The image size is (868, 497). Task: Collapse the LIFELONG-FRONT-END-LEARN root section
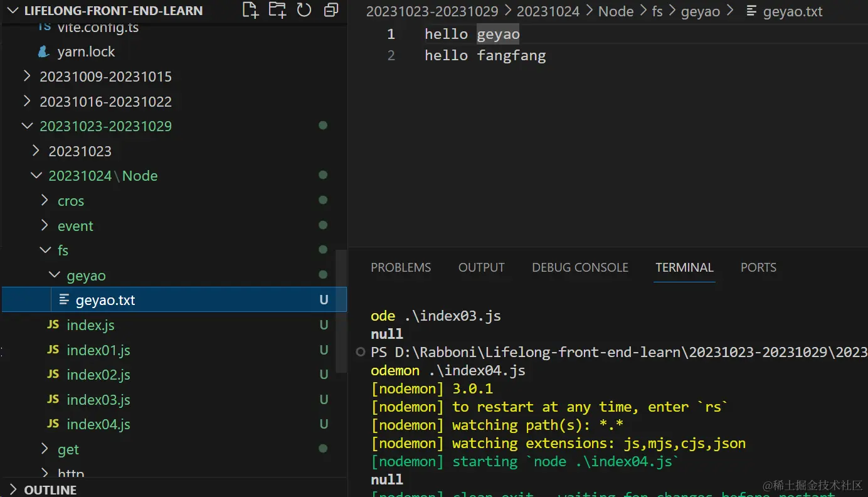point(14,11)
